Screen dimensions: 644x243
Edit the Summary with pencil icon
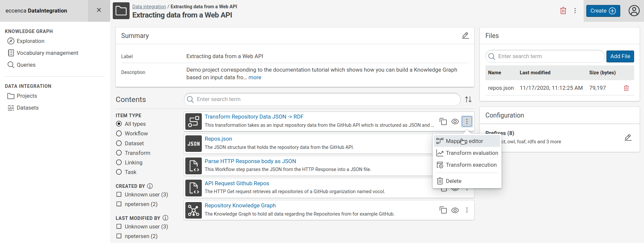pyautogui.click(x=465, y=36)
